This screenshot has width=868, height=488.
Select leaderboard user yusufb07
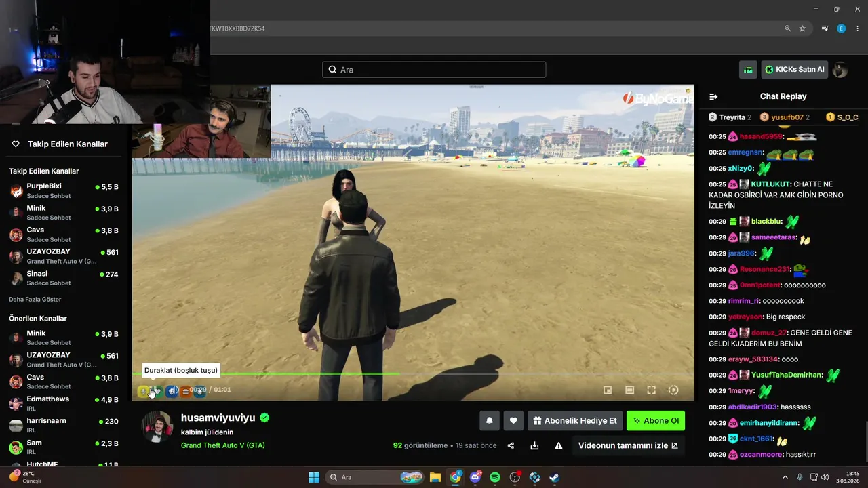tap(785, 117)
